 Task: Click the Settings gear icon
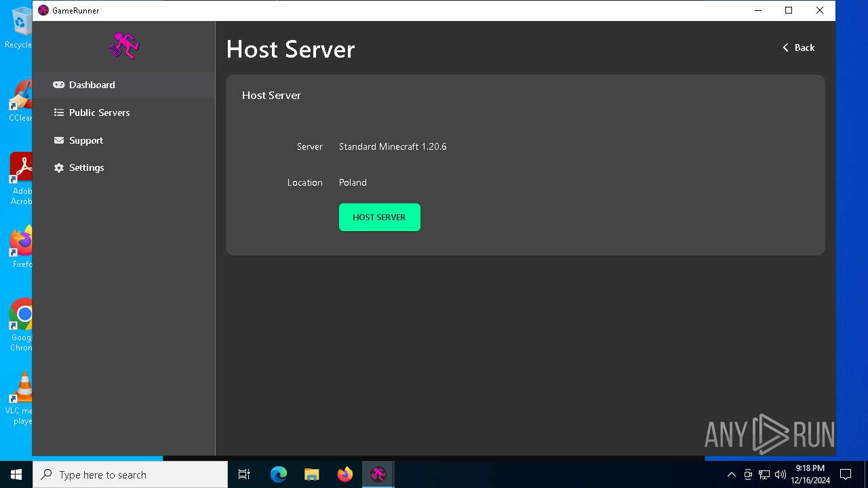(59, 167)
